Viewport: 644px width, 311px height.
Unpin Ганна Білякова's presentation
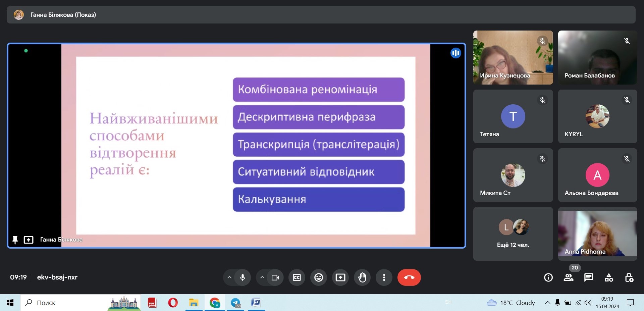pos(15,240)
